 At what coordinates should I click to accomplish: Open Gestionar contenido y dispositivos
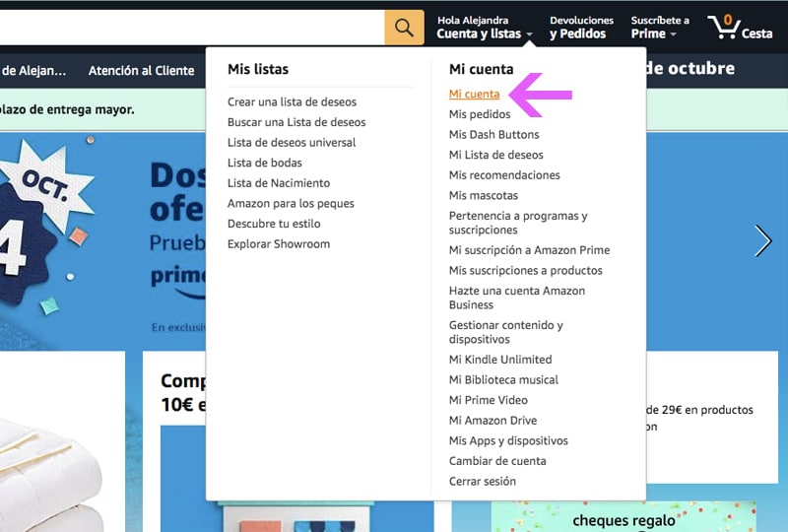tap(506, 332)
